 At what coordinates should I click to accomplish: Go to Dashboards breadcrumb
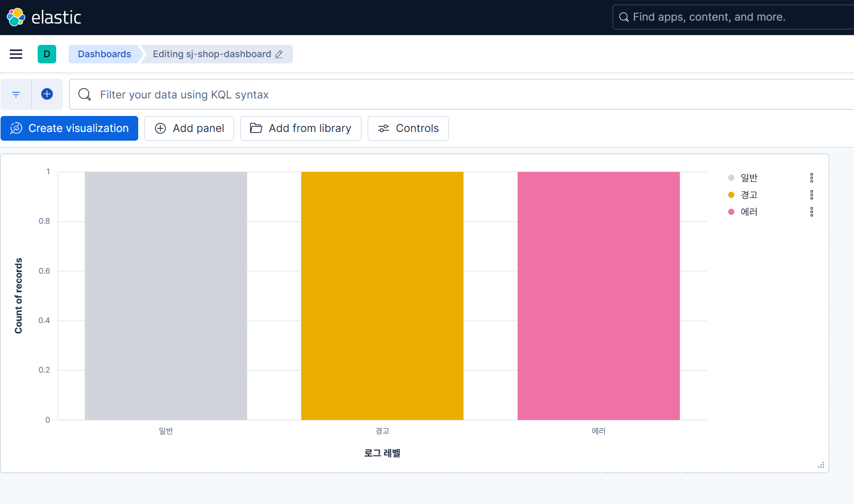tap(104, 54)
